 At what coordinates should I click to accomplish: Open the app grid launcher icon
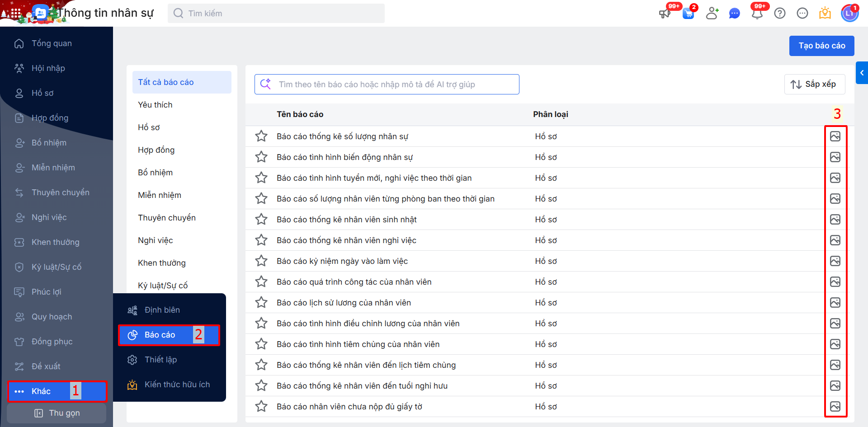coord(15,14)
